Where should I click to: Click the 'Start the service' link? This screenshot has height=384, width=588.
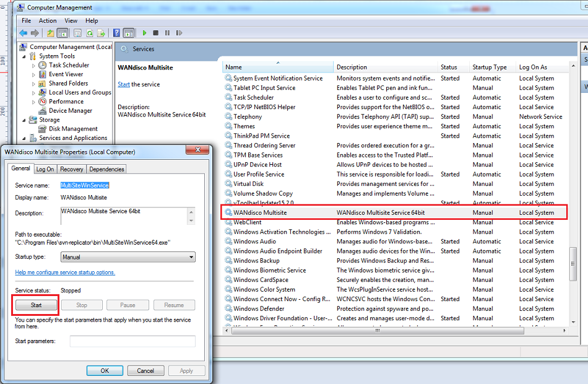(x=124, y=84)
